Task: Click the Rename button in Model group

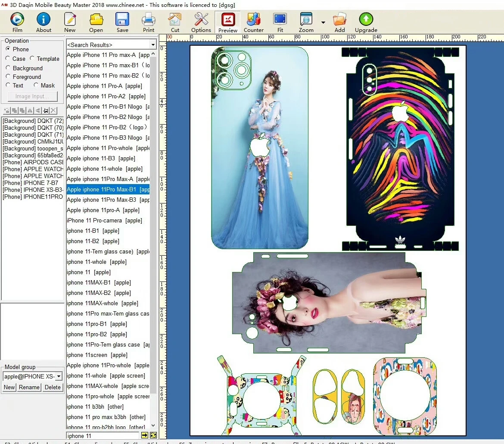Action: (29, 387)
